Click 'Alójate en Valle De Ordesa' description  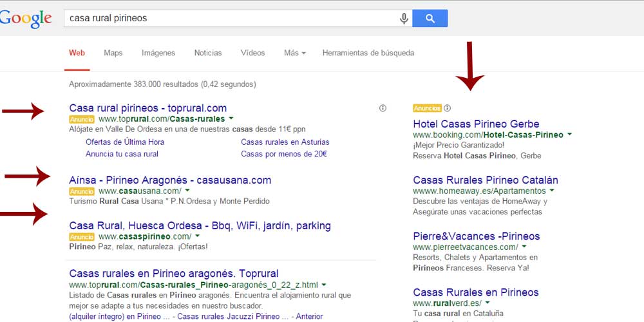[187, 129]
